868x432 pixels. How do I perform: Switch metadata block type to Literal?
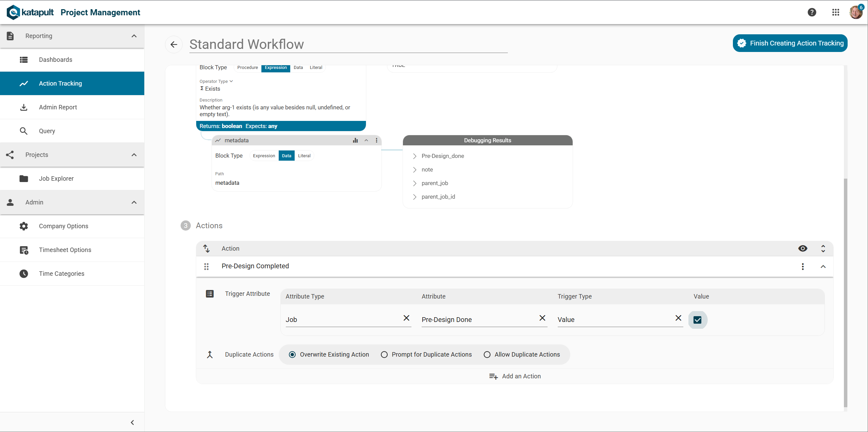pyautogui.click(x=304, y=156)
